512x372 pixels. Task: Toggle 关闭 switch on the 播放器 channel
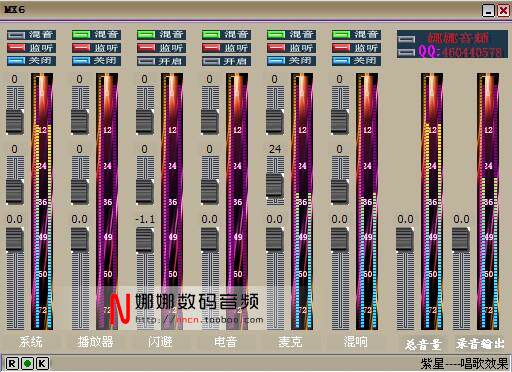click(96, 61)
